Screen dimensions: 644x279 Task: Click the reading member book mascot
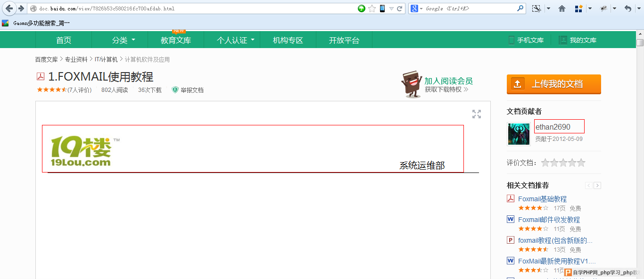tap(411, 84)
